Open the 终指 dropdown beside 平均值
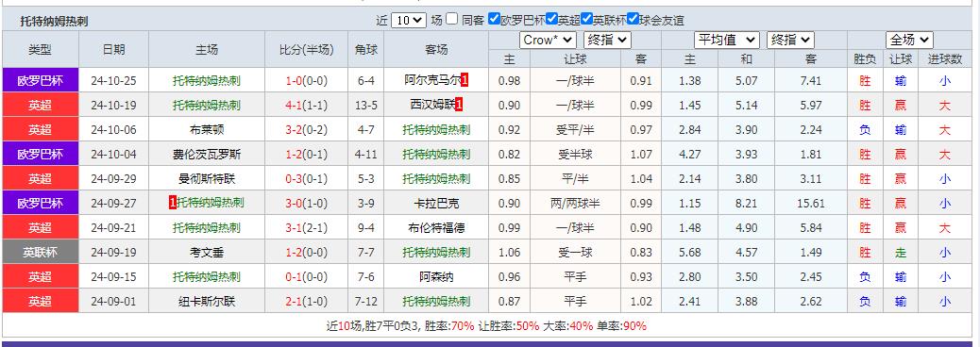 pyautogui.click(x=790, y=41)
